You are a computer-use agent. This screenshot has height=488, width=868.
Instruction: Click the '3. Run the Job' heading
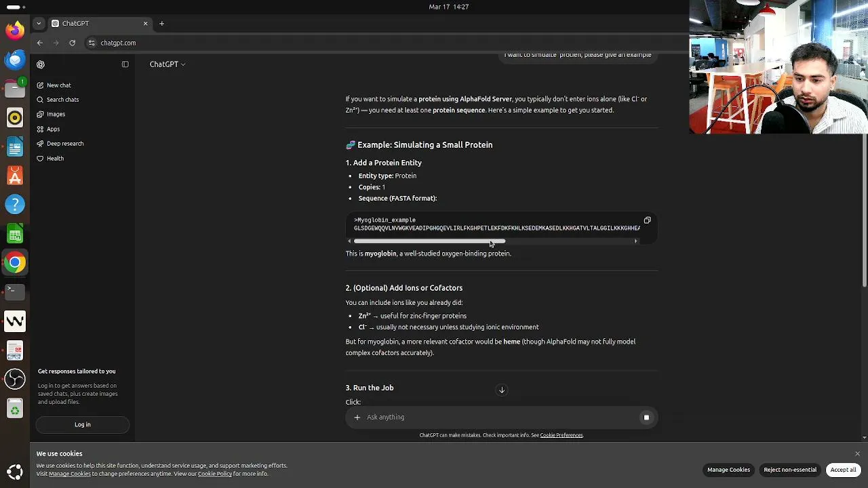(x=370, y=388)
